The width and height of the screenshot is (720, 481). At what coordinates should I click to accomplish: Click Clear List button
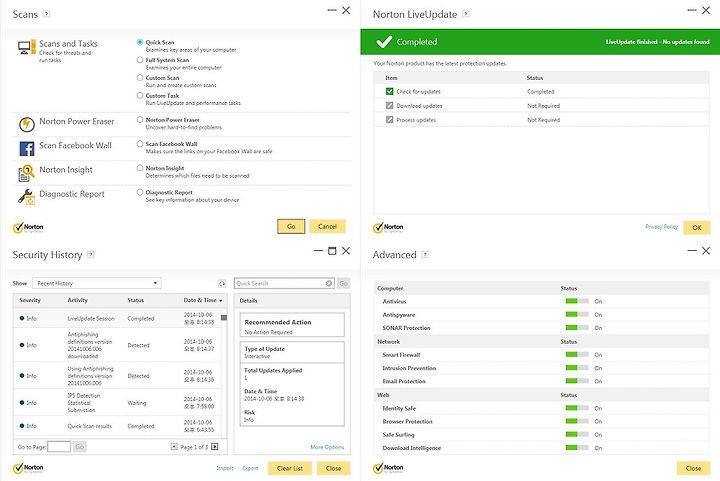click(x=290, y=468)
